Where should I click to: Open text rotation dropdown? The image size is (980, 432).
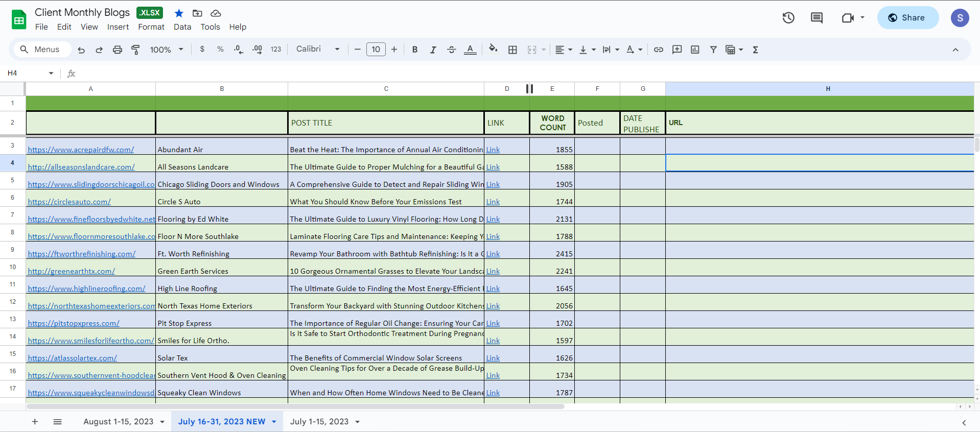click(634, 50)
